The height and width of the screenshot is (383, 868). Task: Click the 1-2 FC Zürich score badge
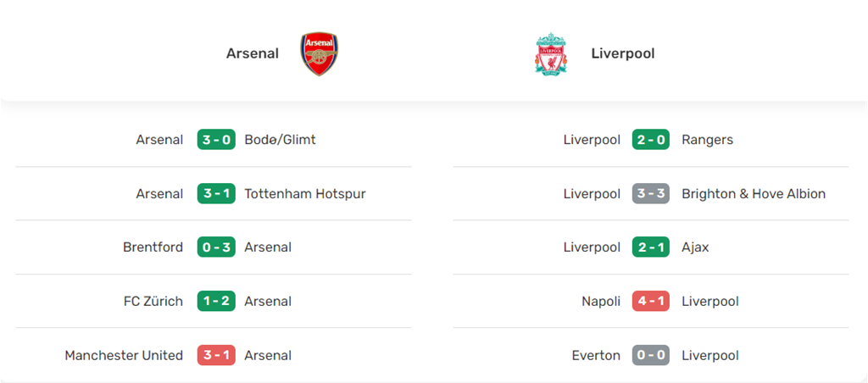[216, 302]
